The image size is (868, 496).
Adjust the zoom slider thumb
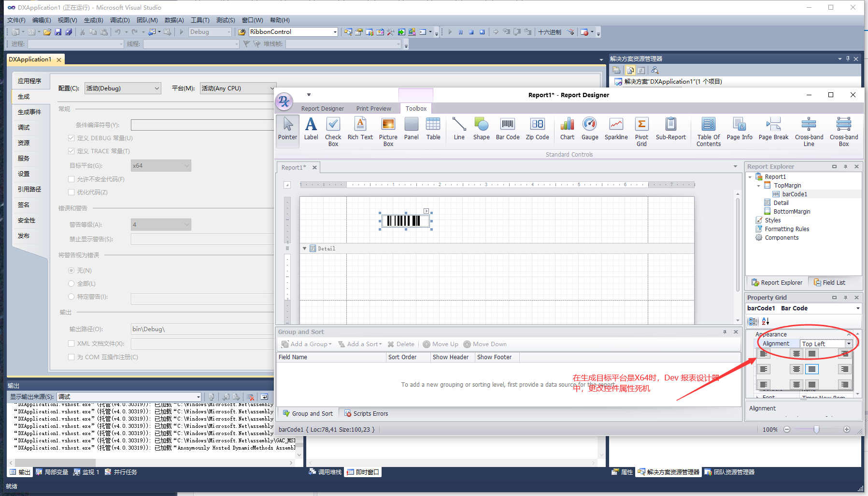[816, 429]
